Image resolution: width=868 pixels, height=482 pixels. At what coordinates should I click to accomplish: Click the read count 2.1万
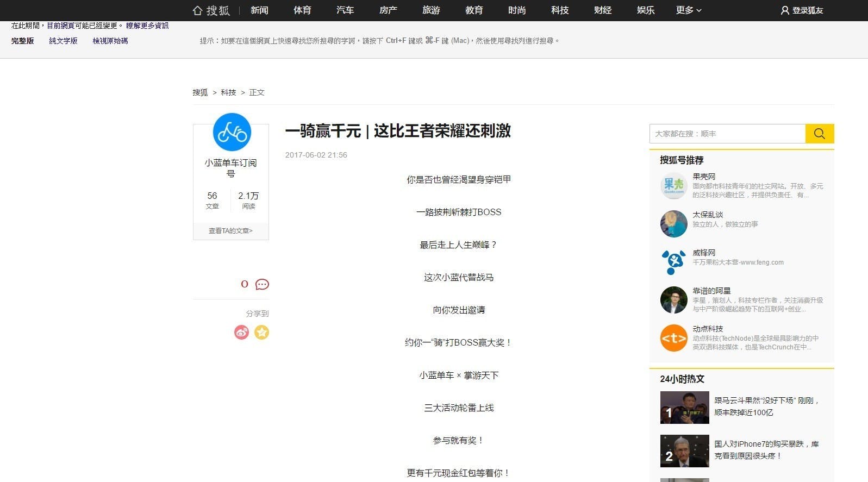pyautogui.click(x=248, y=196)
